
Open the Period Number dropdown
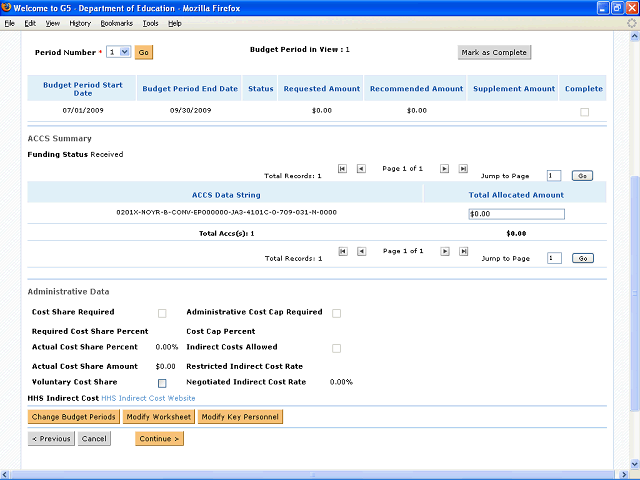pyautogui.click(x=118, y=51)
